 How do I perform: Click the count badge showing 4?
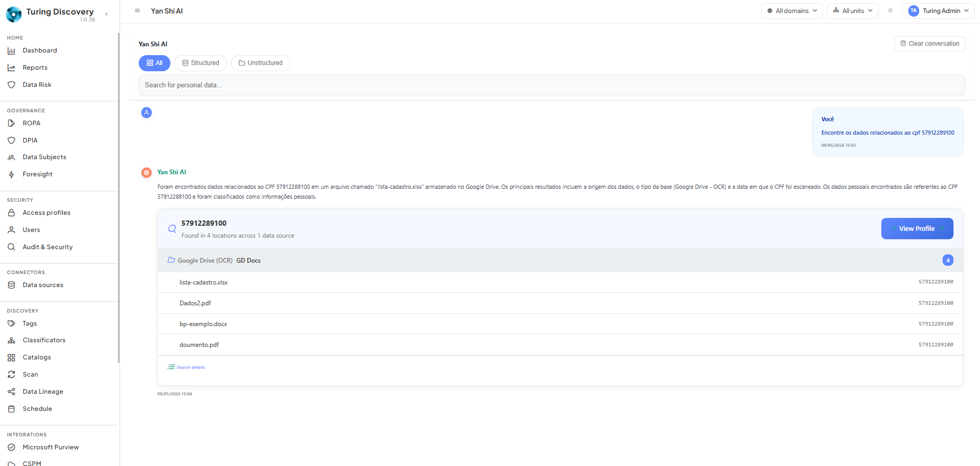point(948,260)
